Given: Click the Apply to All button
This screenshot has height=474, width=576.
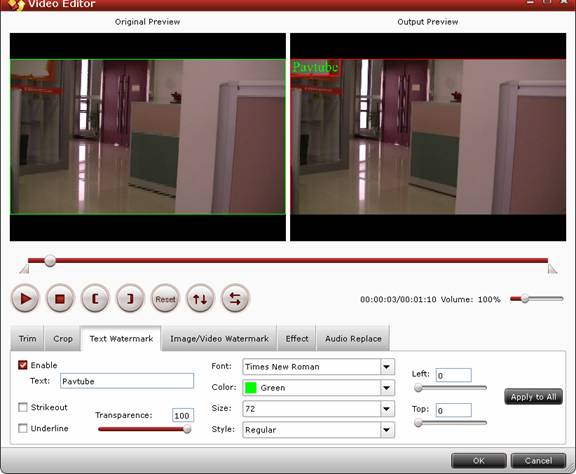Looking at the screenshot, I should click(x=533, y=396).
